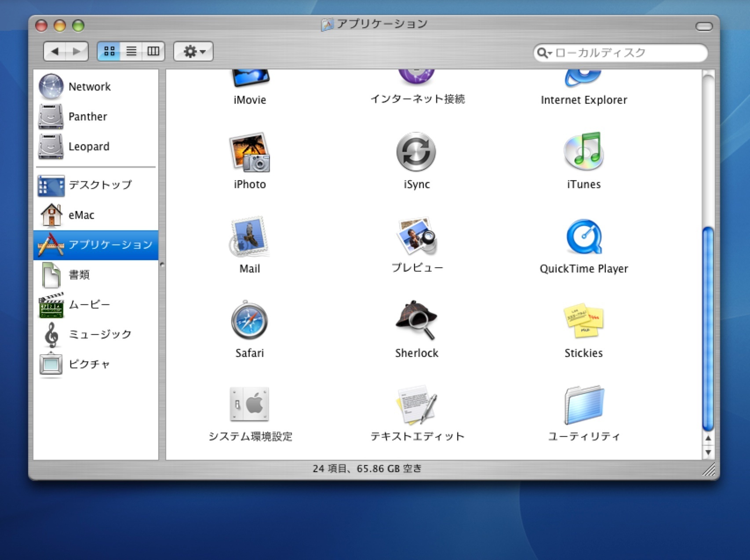The width and height of the screenshot is (750, 560).
Task: Click the QuickTime Player label text
Action: (583, 269)
